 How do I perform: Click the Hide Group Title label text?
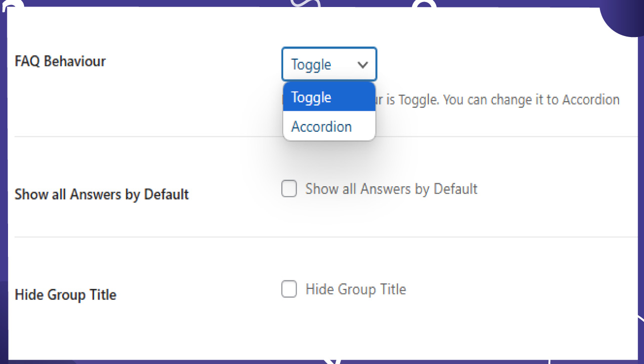pyautogui.click(x=65, y=294)
